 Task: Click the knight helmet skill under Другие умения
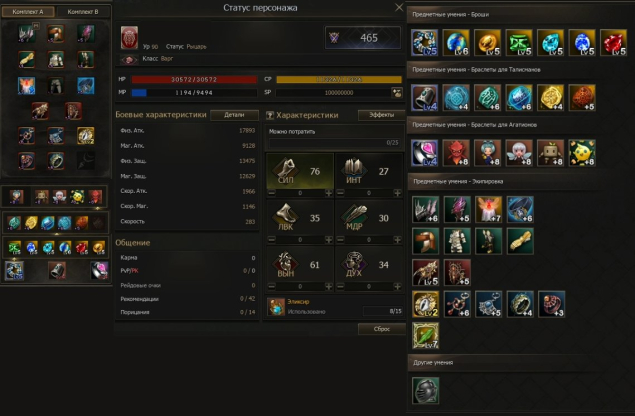point(425,390)
